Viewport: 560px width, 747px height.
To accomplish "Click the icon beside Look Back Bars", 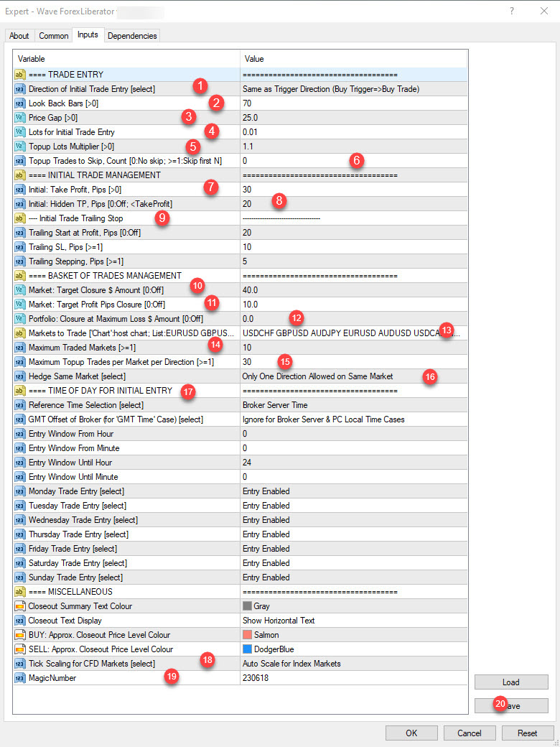I will coord(20,103).
